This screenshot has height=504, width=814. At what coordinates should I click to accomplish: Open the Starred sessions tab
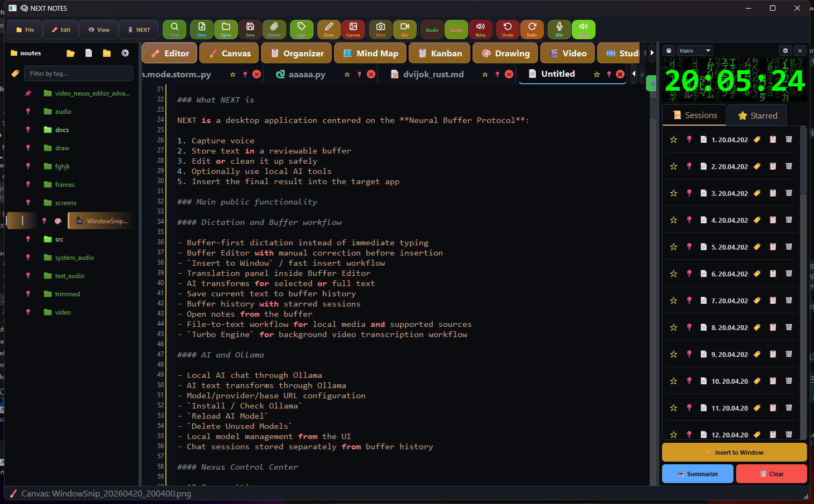click(757, 115)
